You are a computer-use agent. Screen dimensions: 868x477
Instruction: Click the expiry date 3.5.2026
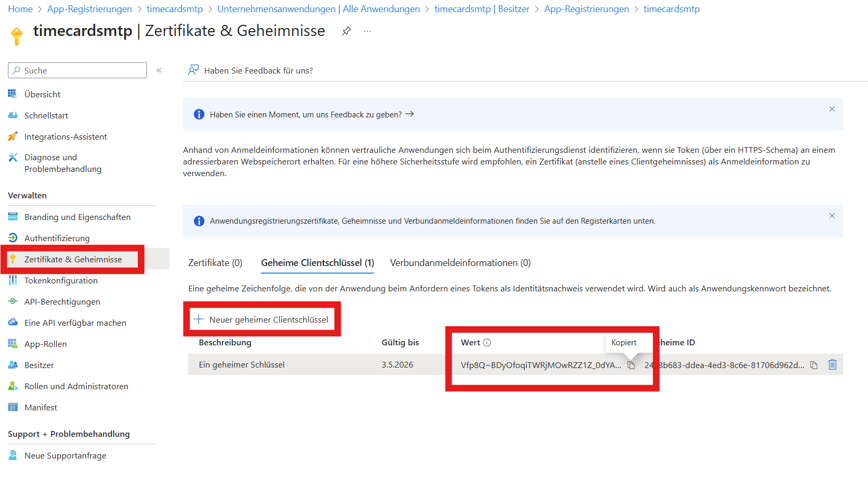(x=397, y=364)
